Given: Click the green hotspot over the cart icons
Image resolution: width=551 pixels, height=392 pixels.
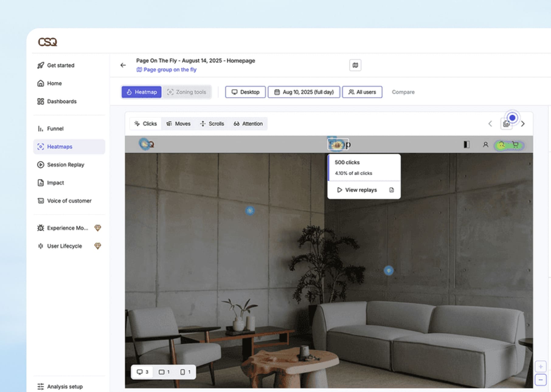Looking at the screenshot, I should tap(509, 145).
